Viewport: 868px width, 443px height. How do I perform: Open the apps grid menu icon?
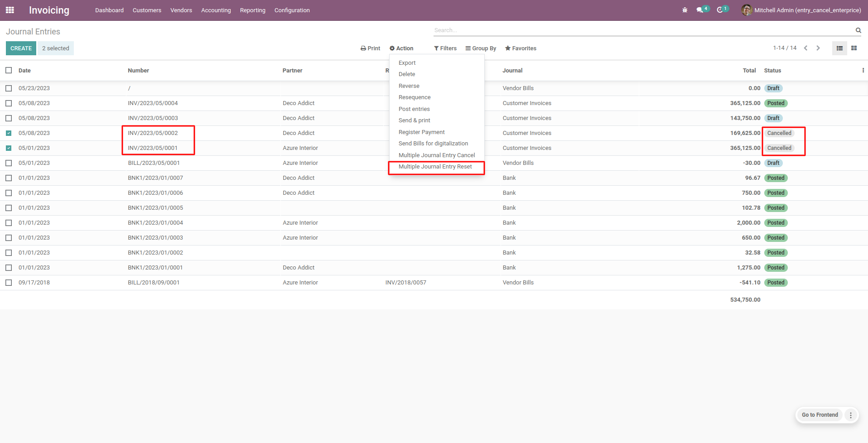[x=10, y=10]
